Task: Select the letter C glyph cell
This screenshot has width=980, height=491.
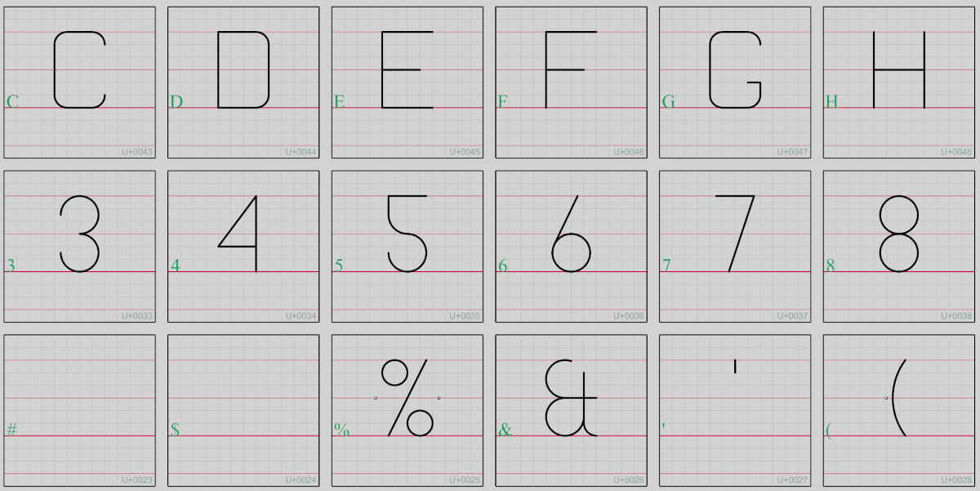Action: click(79, 83)
